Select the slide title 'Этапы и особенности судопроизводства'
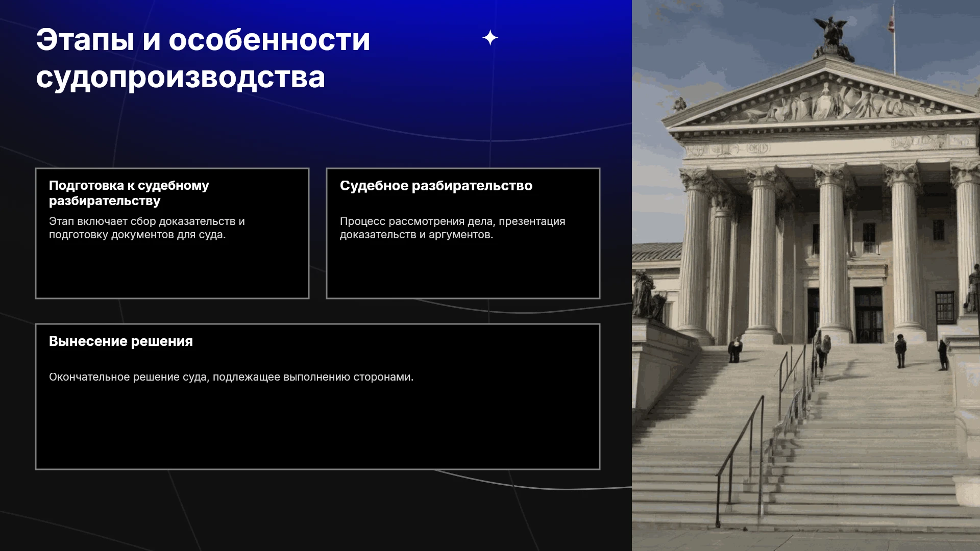This screenshot has height=551, width=980. pyautogui.click(x=203, y=58)
